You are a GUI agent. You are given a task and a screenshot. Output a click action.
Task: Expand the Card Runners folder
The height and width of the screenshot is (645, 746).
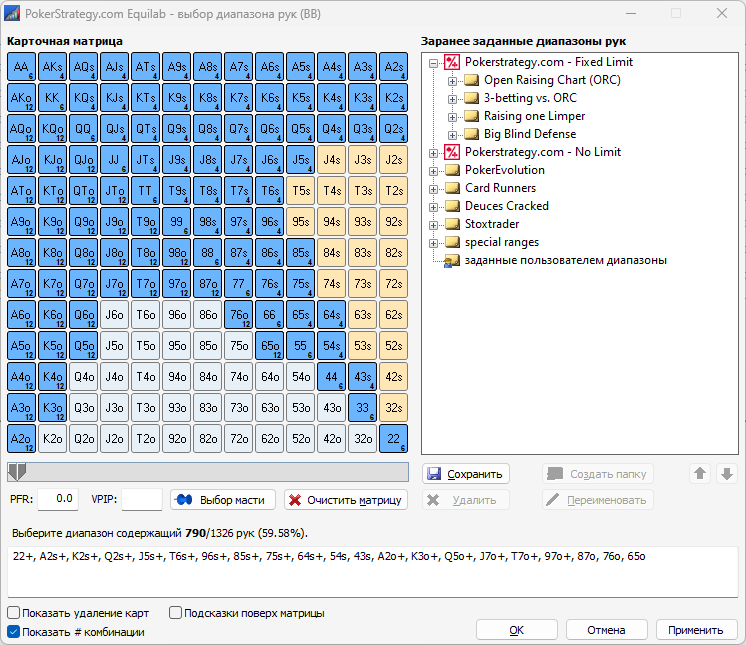[433, 189]
